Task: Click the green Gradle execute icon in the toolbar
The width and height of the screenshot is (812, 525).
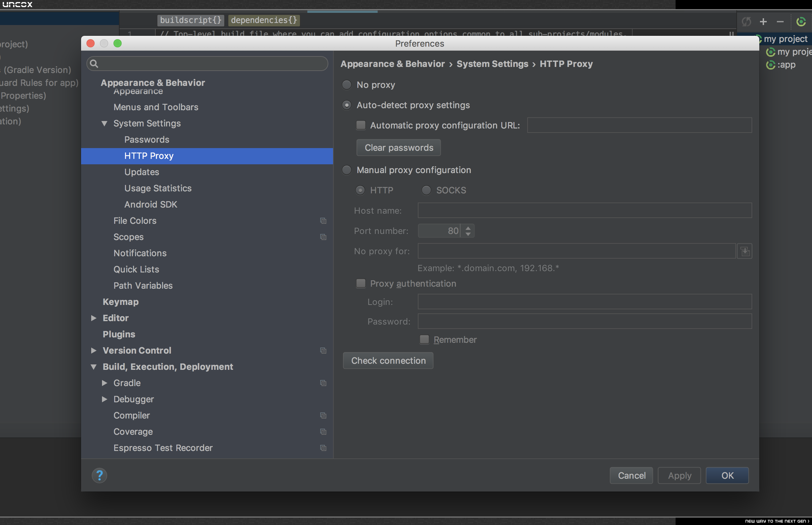Action: [801, 22]
